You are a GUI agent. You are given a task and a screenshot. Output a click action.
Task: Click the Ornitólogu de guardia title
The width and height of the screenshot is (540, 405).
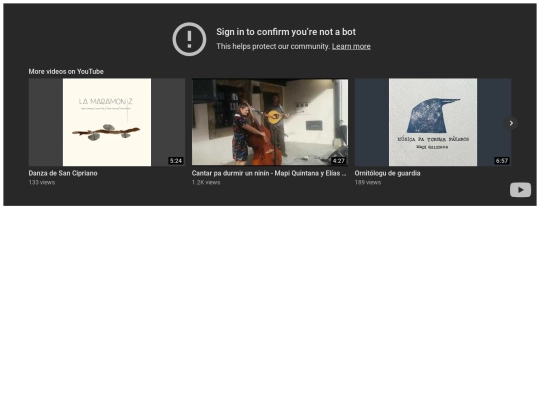[387, 173]
